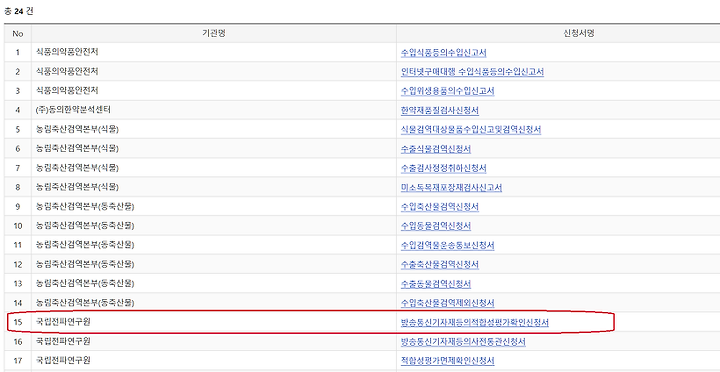This screenshot has height=372, width=720.
Task: Open the 수입축산물검역신청서 link in row 9
Action: point(440,207)
